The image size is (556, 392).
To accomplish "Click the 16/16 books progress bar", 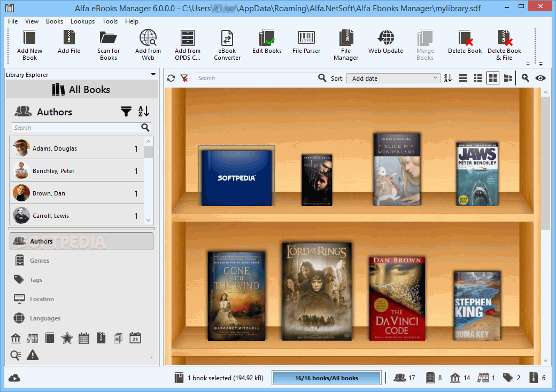I will pos(327,378).
